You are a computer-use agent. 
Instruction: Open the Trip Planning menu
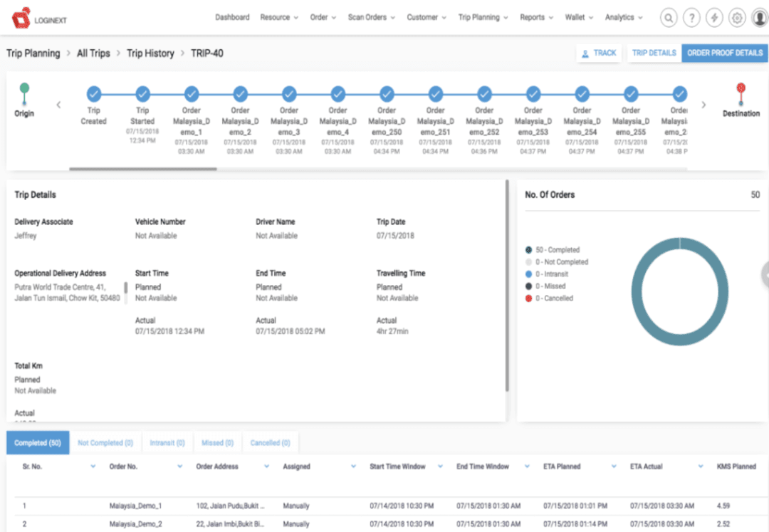[483, 17]
